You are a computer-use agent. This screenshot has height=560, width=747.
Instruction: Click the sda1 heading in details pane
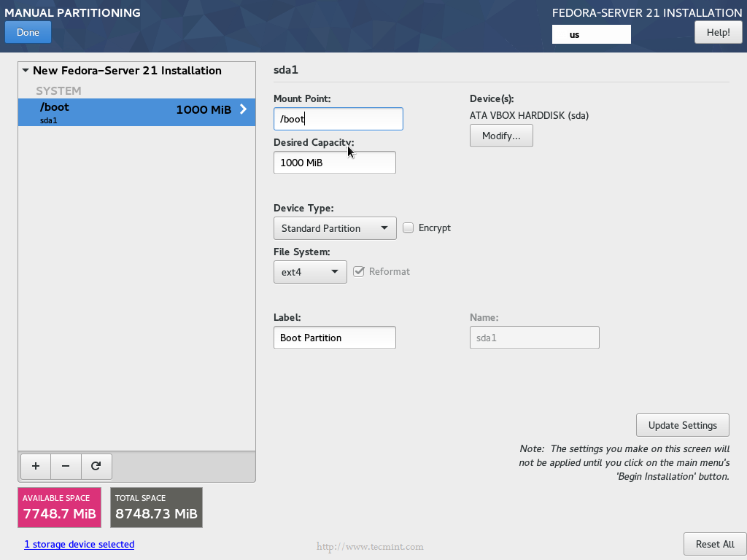pos(286,70)
